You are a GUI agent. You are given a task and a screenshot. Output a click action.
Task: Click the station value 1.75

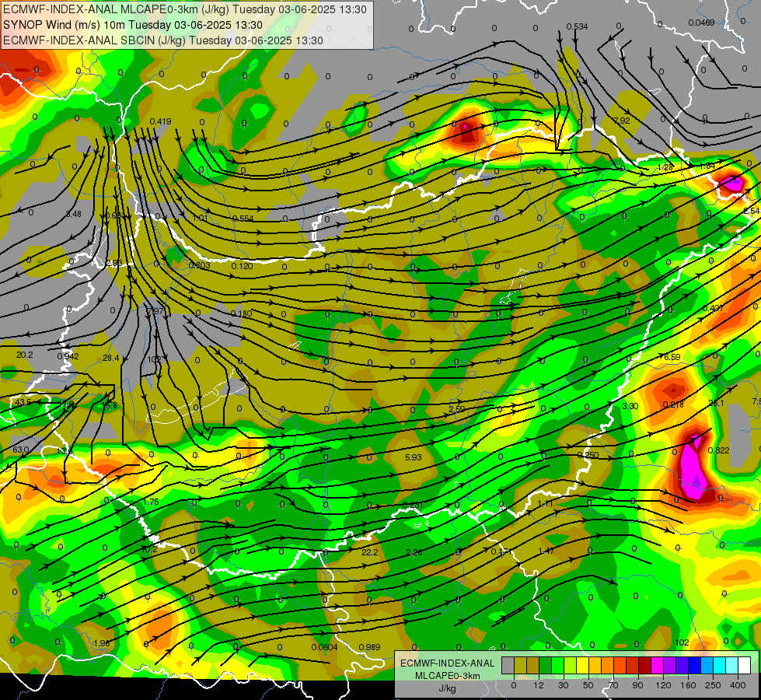[152, 502]
